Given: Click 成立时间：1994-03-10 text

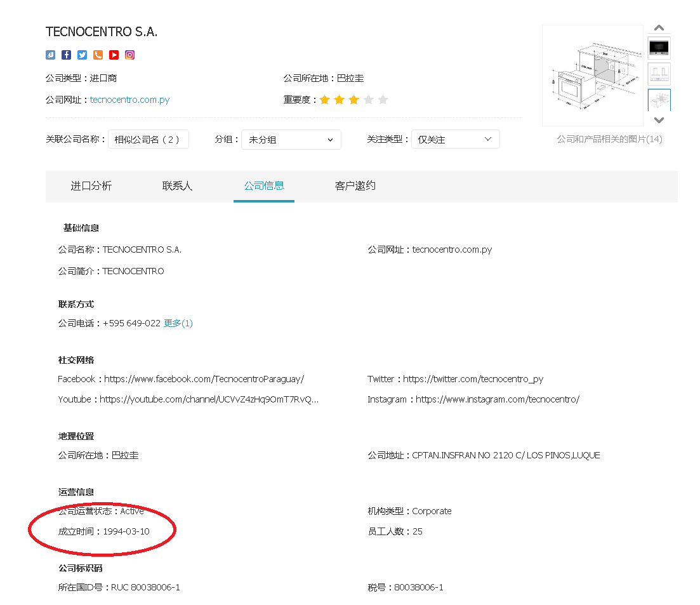Looking at the screenshot, I should [x=103, y=531].
